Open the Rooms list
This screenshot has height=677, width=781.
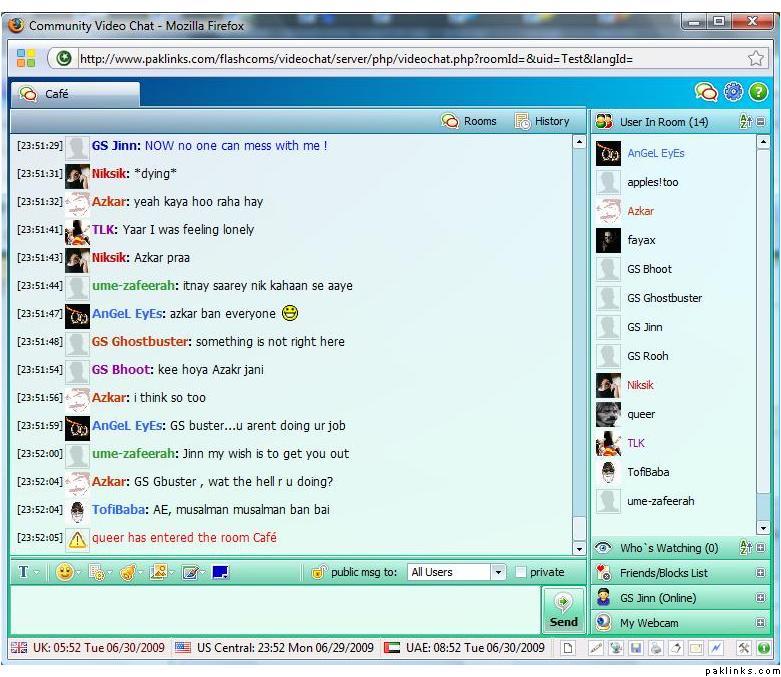pos(469,121)
